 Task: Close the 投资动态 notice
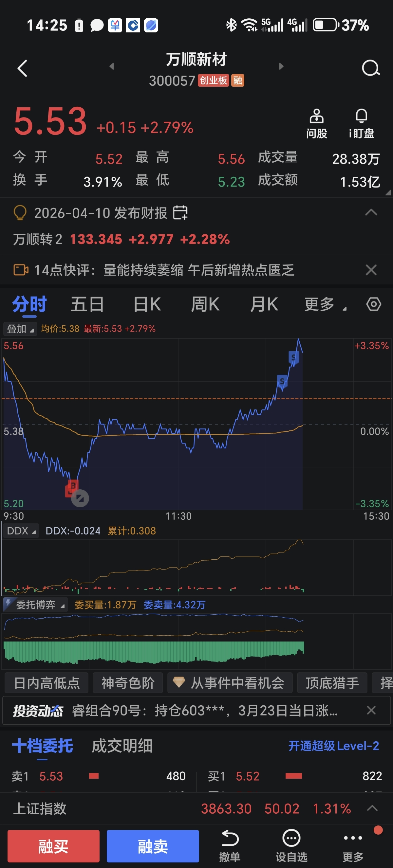pyautogui.click(x=371, y=710)
